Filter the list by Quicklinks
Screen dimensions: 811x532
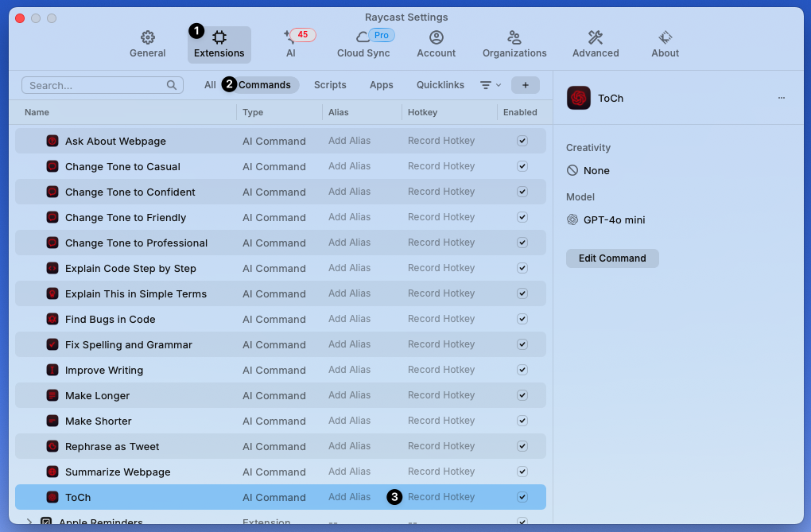click(440, 85)
